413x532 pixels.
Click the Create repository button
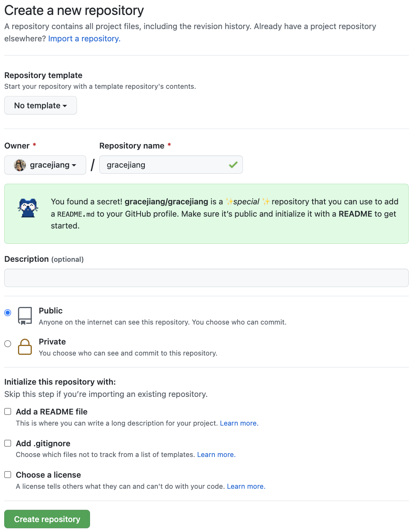47,519
